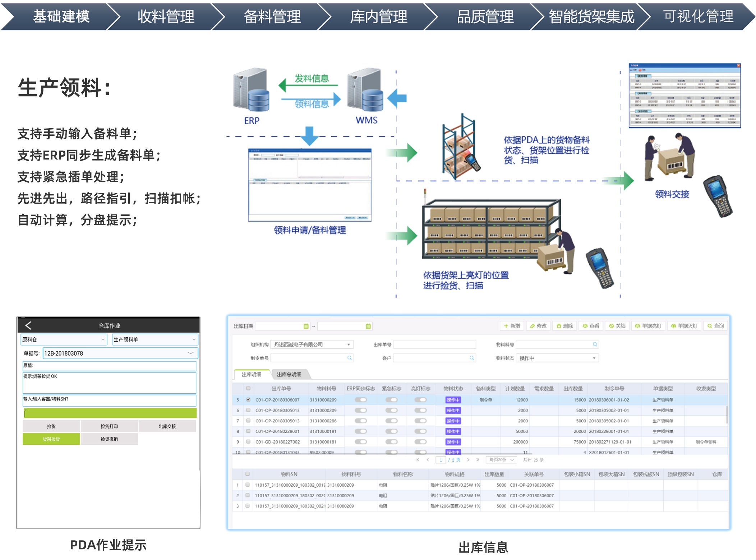Viewport: 756px width, 560px height.
Task: Click the 制令单号 search magnifier icon
Action: [x=349, y=358]
